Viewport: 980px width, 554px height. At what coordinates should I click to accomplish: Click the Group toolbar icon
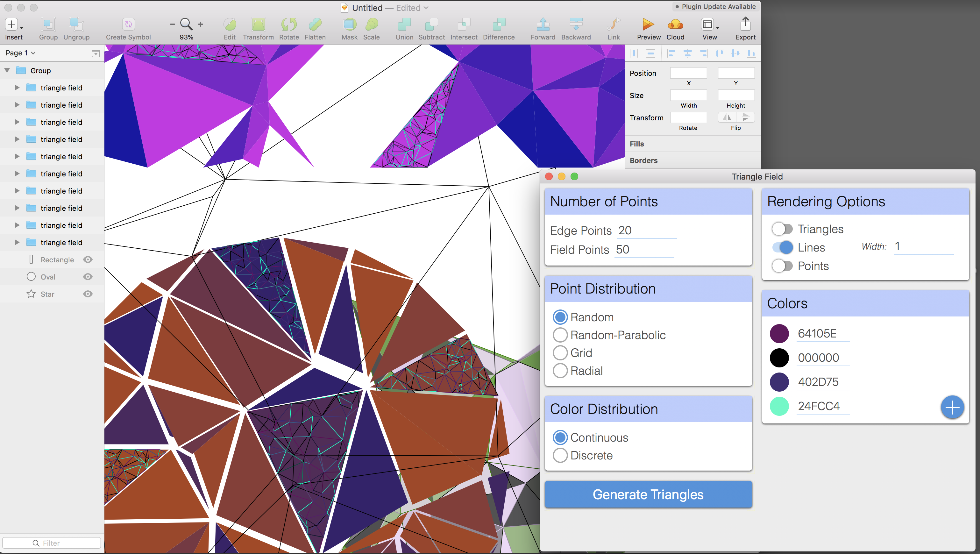(48, 24)
